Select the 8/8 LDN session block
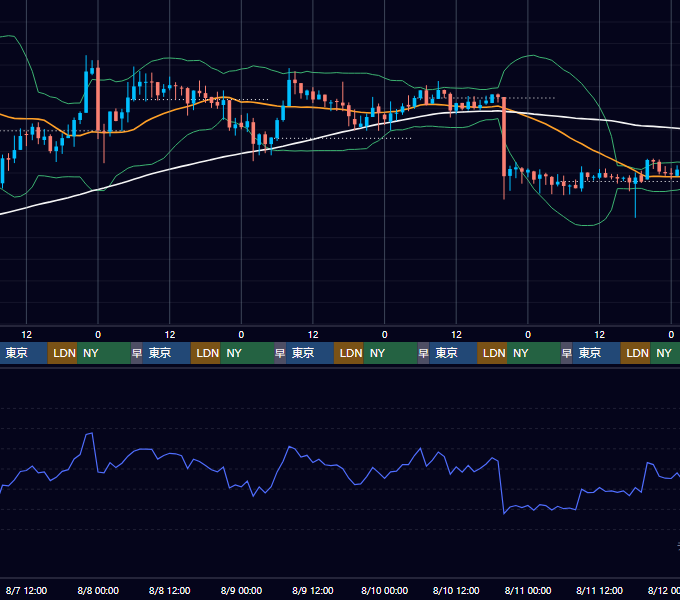 206,353
